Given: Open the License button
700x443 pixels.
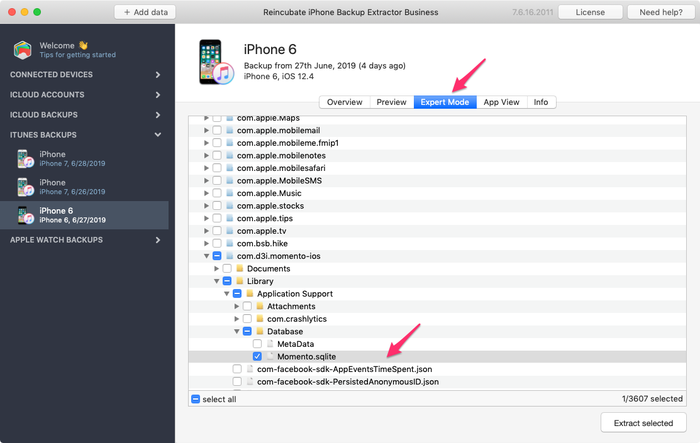Looking at the screenshot, I should point(590,12).
